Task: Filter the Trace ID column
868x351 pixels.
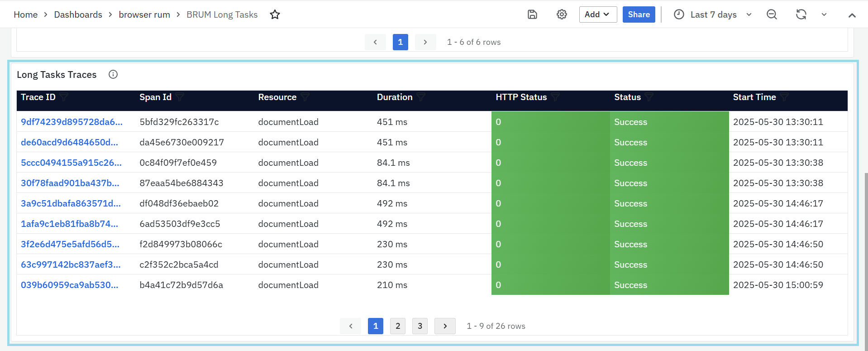Action: coord(64,97)
